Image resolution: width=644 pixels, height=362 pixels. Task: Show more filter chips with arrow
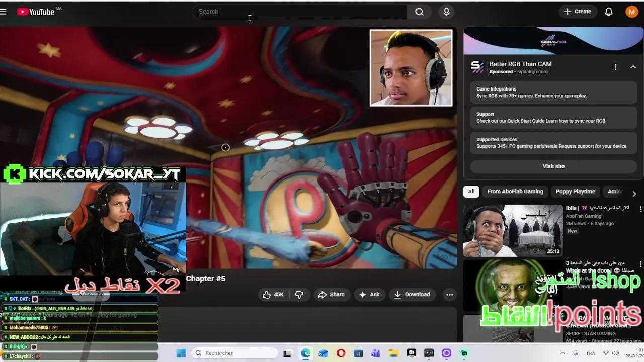[x=634, y=194]
